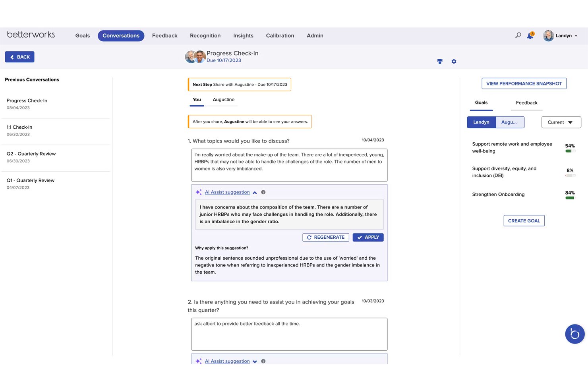
Task: Click VIEW PERFORMANCE SNAPSHOT button
Action: [524, 83]
